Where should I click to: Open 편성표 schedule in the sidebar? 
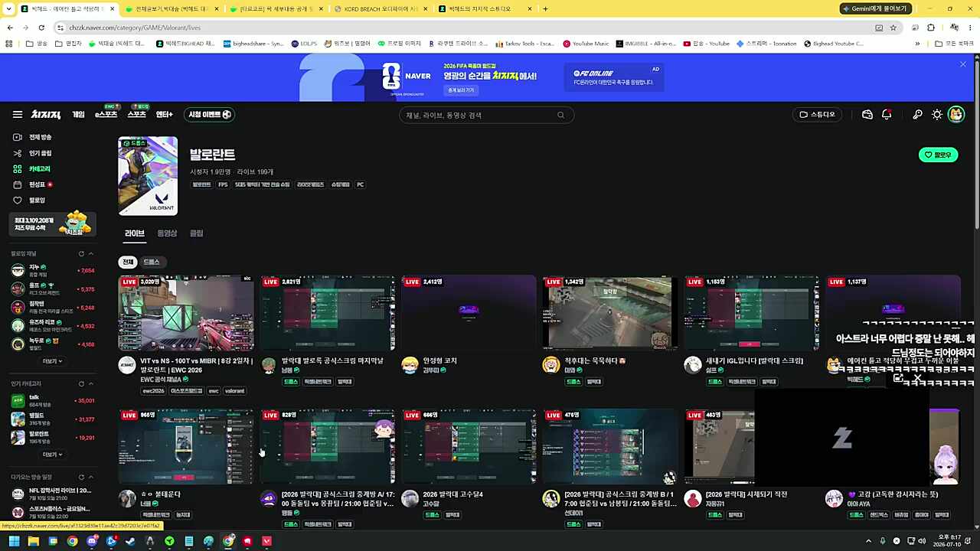(33, 184)
